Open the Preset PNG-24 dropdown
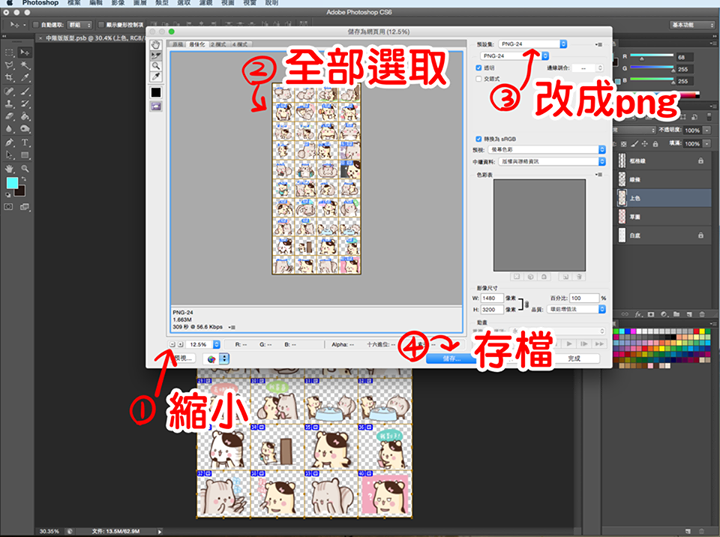720x537 pixels. point(533,44)
